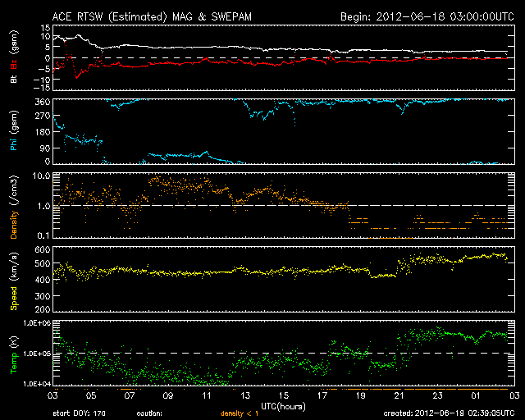
Task: Click the 600 tick on the Speed axis
Action: pos(43,250)
